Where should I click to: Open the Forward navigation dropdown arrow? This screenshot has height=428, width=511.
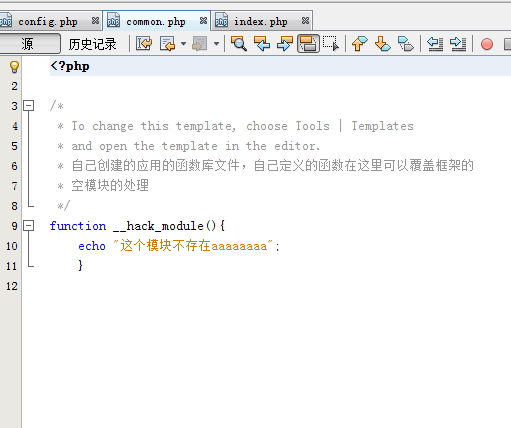point(216,44)
